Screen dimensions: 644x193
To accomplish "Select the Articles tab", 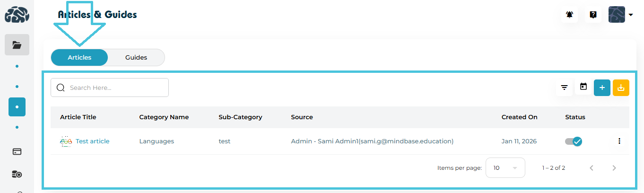I will coord(79,58).
